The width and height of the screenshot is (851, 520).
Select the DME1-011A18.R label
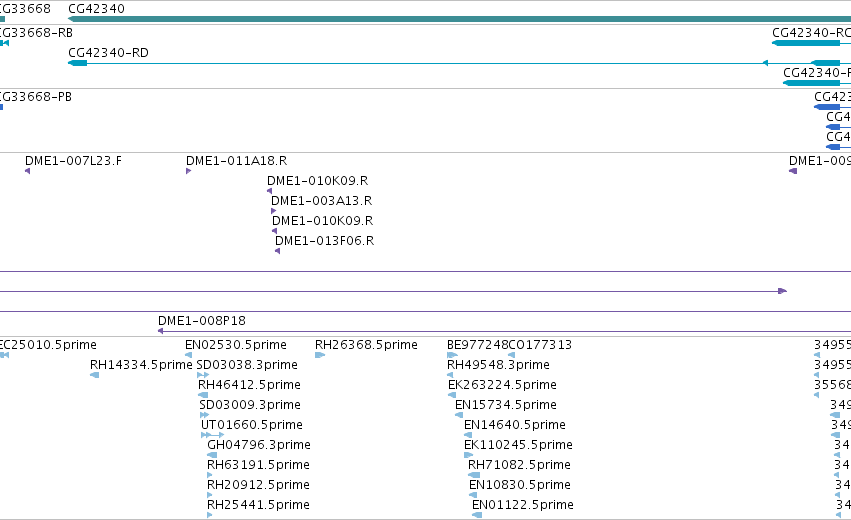[236, 161]
